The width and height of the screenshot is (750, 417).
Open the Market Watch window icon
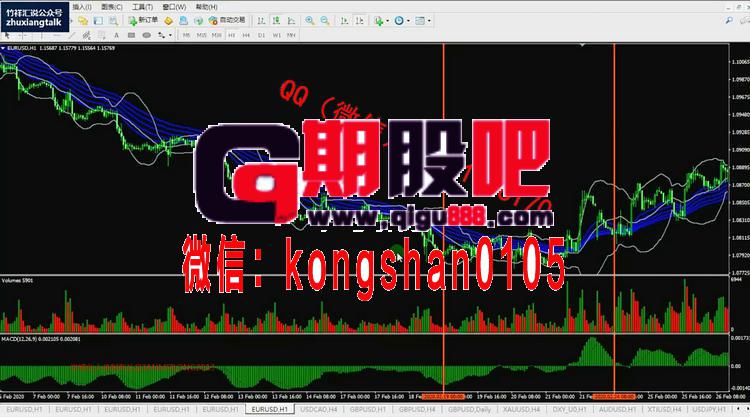[x=98, y=21]
